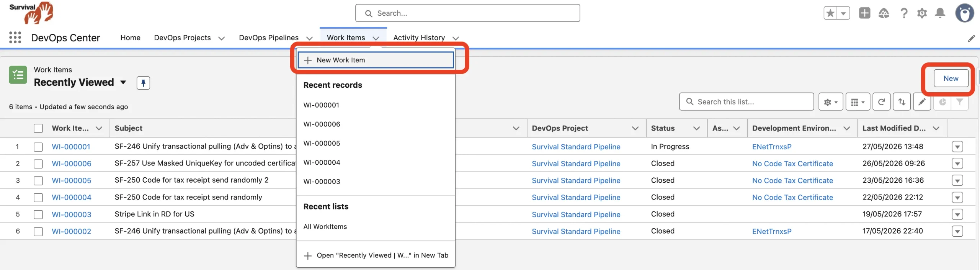Viewport: 980px width, 270px height.
Task: Check the box for WI-000006
Action: coord(38,164)
